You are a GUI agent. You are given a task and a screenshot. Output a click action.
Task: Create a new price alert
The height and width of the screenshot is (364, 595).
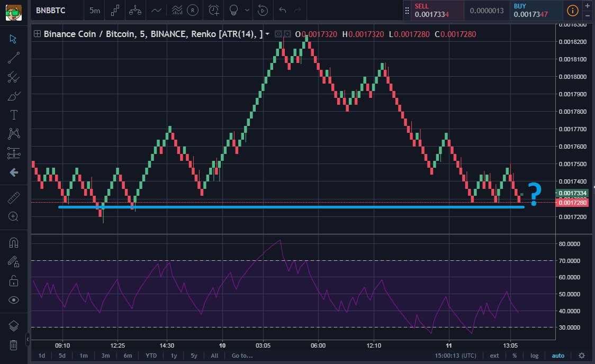point(214,11)
